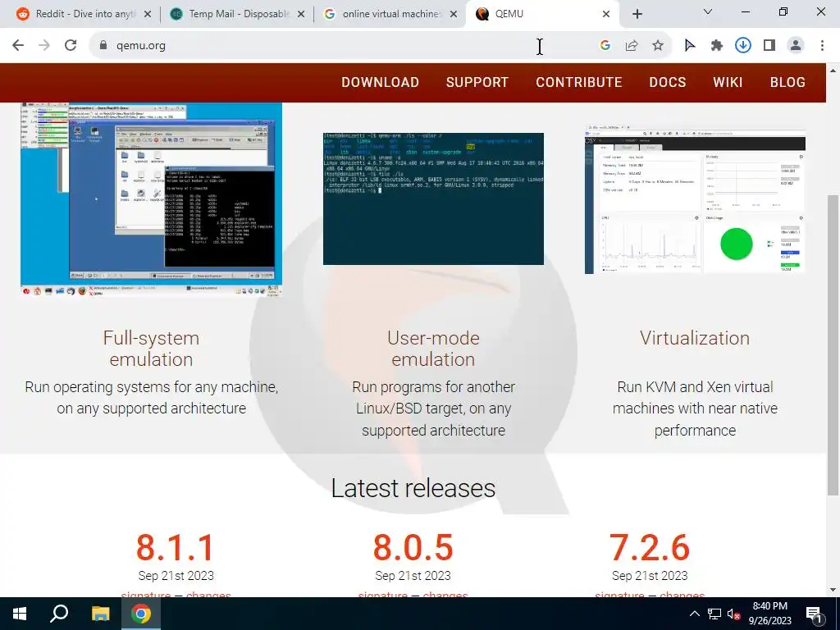Close the online virtual machine tab
This screenshot has width=840, height=630.
click(x=454, y=14)
